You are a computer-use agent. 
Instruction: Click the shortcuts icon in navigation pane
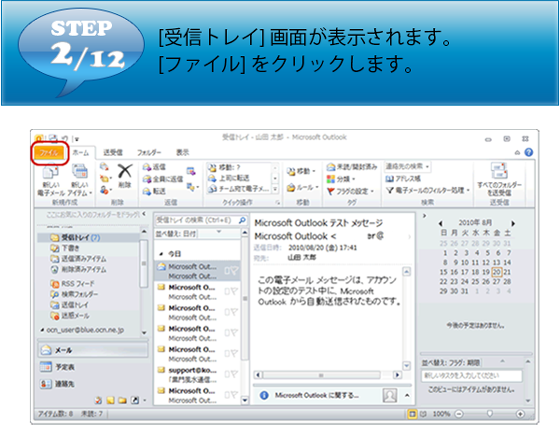(x=135, y=400)
